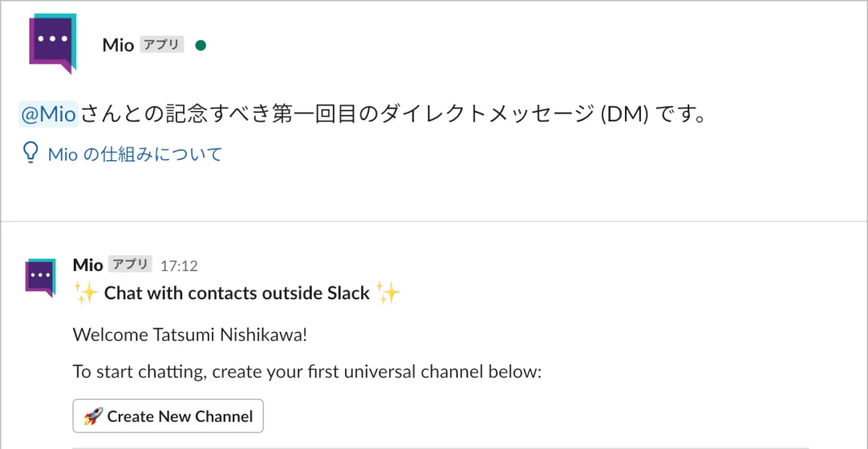868x449 pixels.
Task: Click the 17:12 message timestamp
Action: click(179, 266)
